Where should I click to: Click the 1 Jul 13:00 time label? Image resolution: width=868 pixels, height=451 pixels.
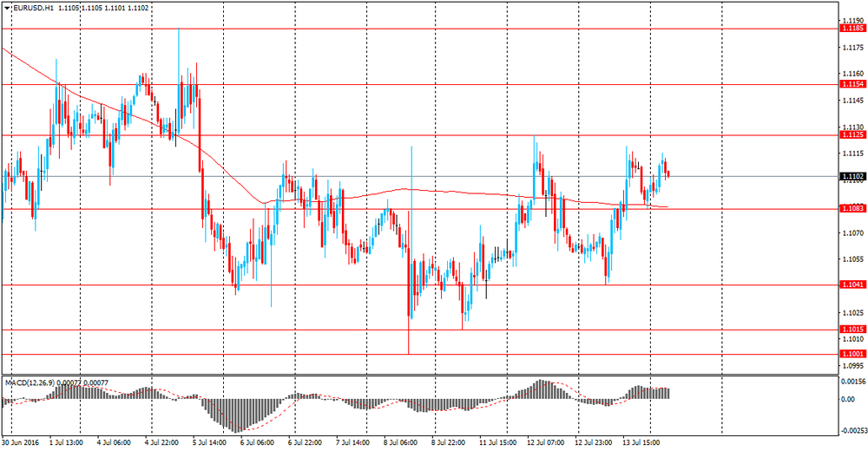point(67,442)
